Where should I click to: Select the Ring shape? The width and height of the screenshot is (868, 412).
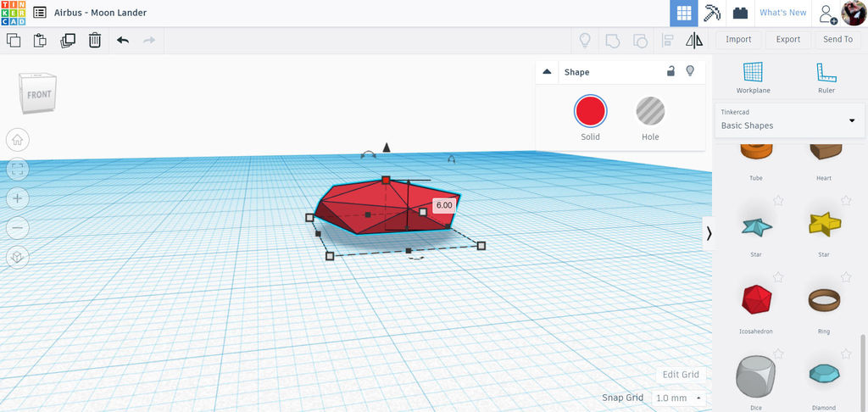[824, 299]
